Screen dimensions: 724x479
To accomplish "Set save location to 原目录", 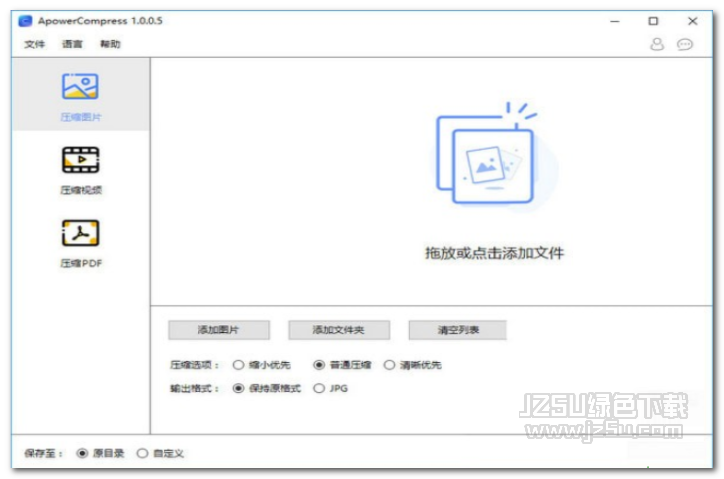I will 100,453.
